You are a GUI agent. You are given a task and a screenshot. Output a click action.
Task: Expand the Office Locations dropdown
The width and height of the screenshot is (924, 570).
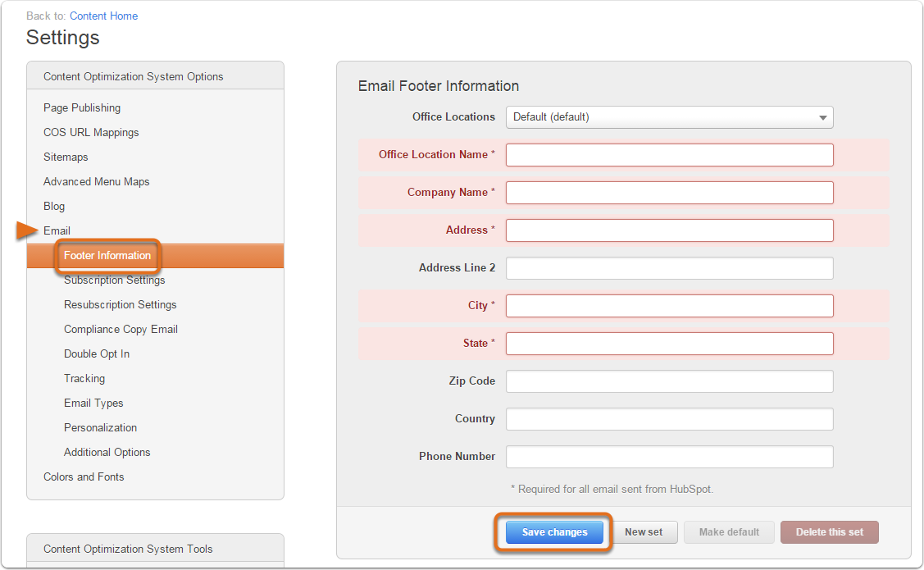click(x=669, y=117)
